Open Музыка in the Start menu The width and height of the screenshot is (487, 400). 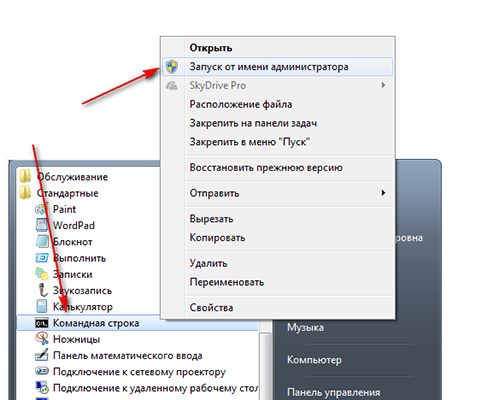click(x=305, y=328)
